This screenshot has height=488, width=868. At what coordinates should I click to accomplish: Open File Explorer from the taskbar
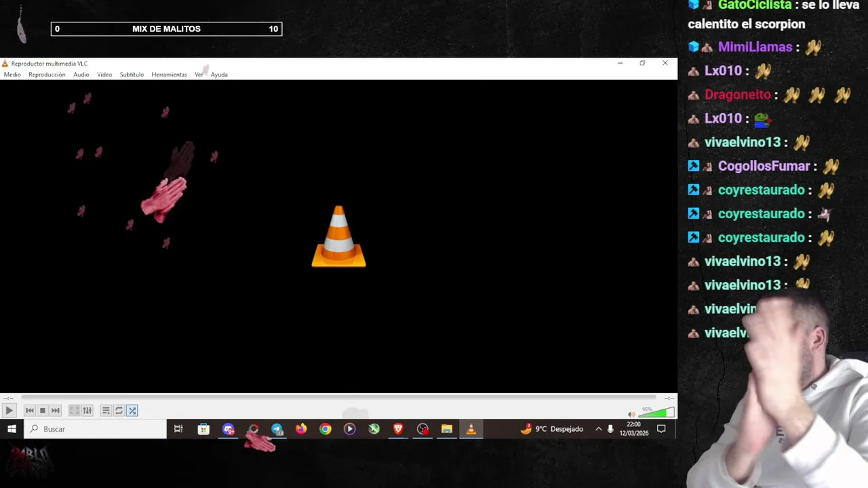447,429
